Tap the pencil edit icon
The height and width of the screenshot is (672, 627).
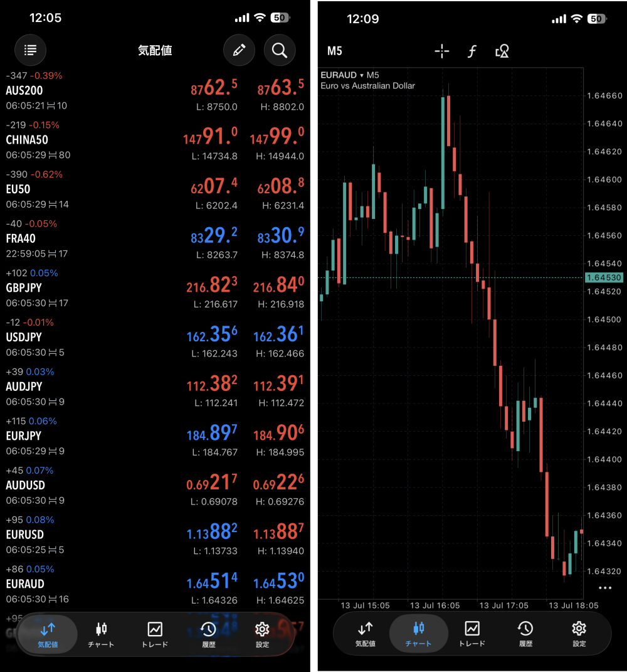click(239, 50)
